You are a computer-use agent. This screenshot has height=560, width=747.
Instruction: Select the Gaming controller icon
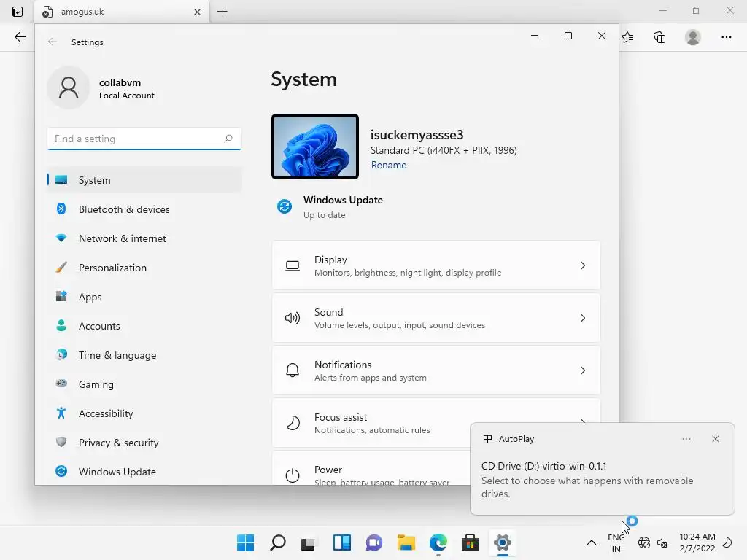pos(61,384)
